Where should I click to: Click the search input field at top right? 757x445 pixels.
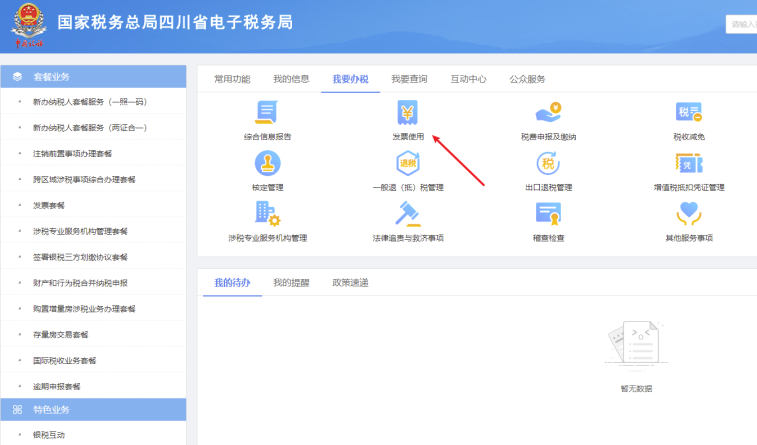pos(742,24)
